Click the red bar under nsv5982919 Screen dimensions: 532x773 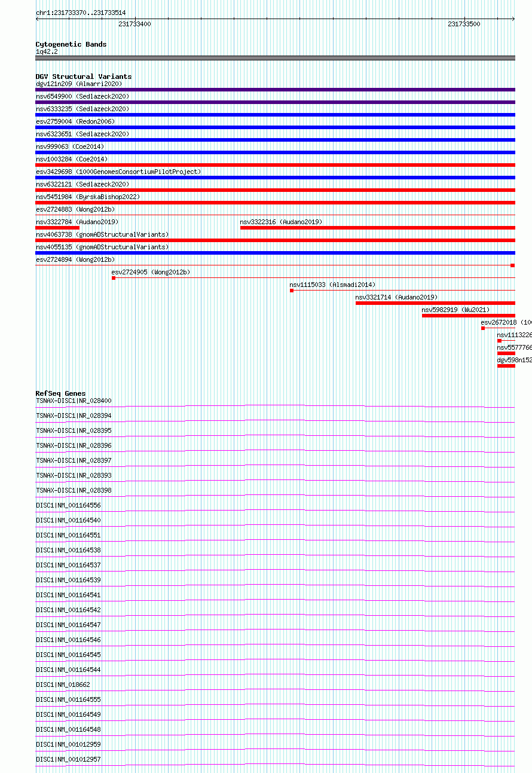469,316
